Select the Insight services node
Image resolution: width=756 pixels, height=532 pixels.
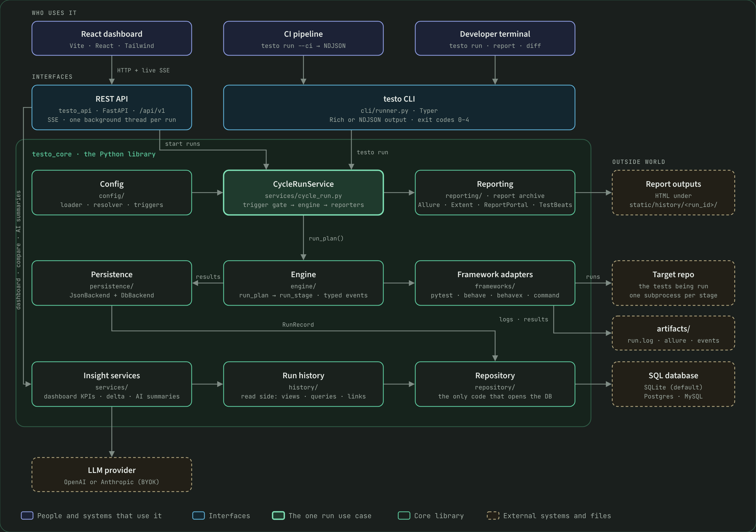[112, 384]
